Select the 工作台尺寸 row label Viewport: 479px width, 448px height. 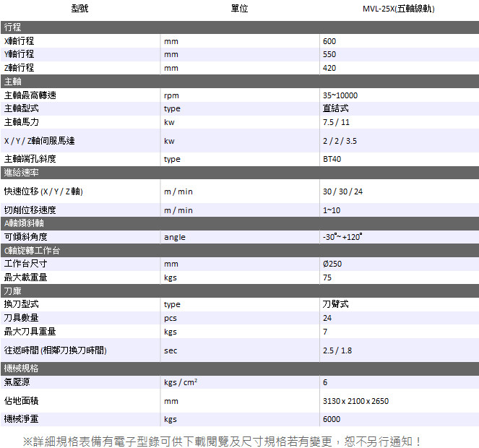tap(26, 264)
